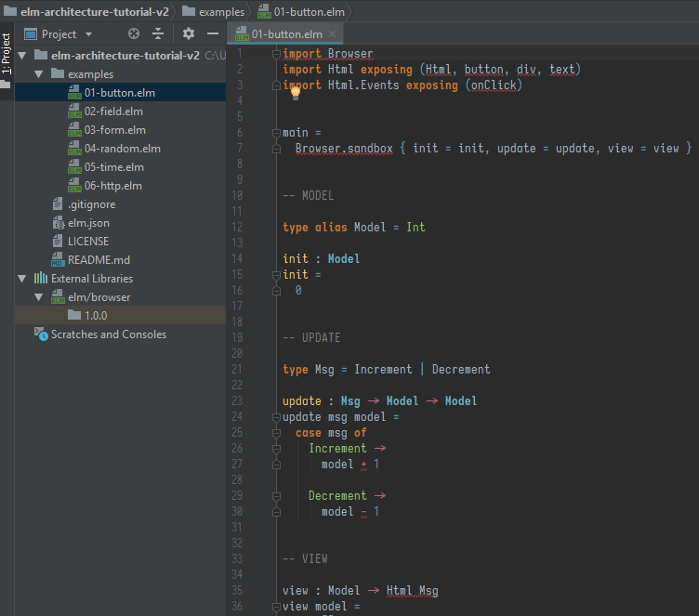The width and height of the screenshot is (699, 616).
Task: Fold the update function at line 24
Action: 276,417
